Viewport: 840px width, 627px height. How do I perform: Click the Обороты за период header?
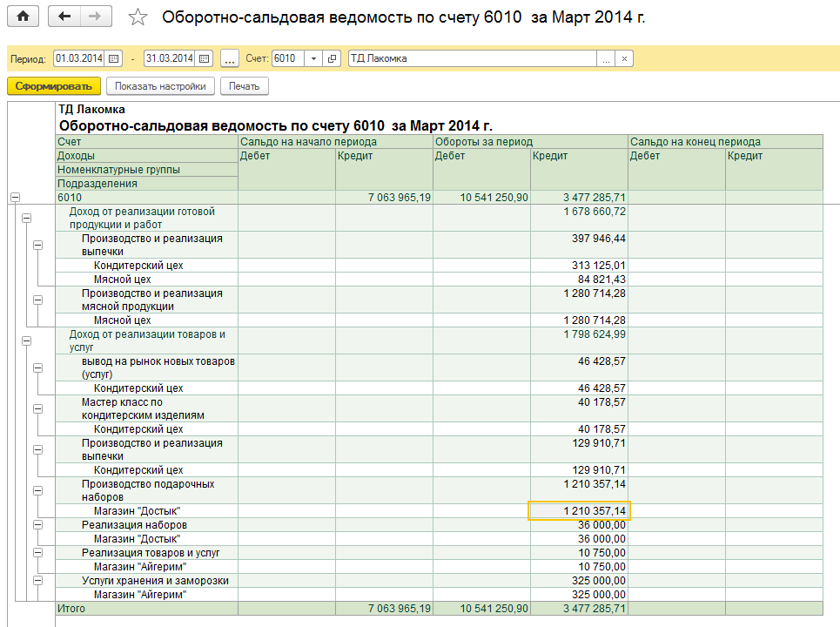click(530, 142)
